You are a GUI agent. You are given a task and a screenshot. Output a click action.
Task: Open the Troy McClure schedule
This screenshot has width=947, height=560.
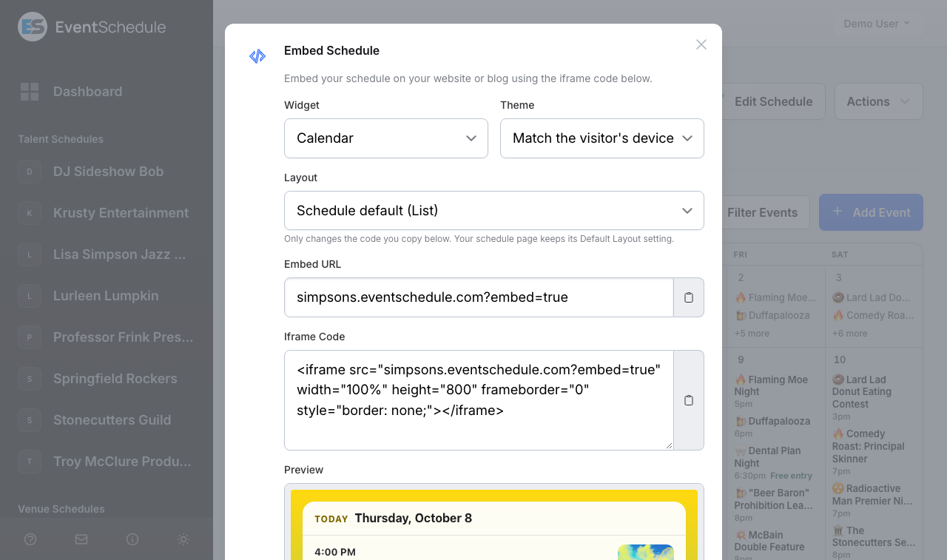coord(122,462)
